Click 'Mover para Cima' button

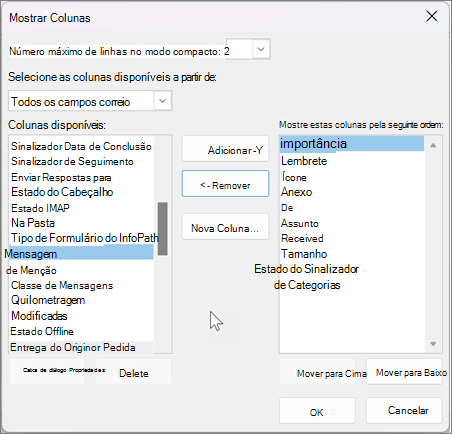pyautogui.click(x=318, y=372)
